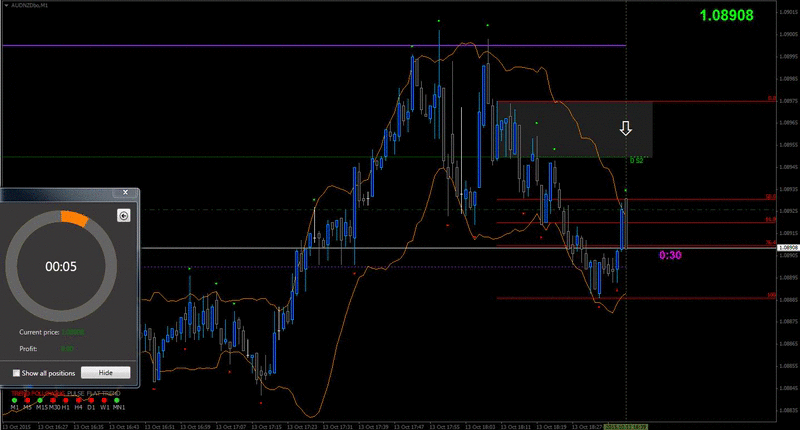The height and width of the screenshot is (430, 800).
Task: Tick the Show all positions checkbox
Action: tap(16, 373)
